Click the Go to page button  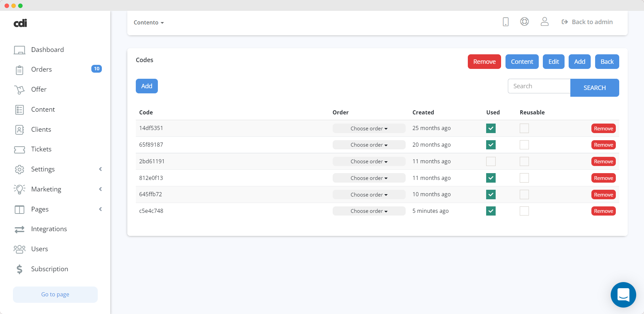tap(55, 294)
